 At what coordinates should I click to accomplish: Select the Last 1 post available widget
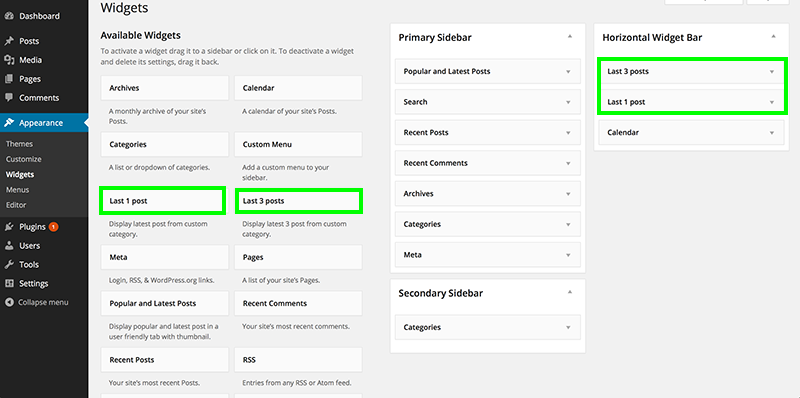coord(162,201)
